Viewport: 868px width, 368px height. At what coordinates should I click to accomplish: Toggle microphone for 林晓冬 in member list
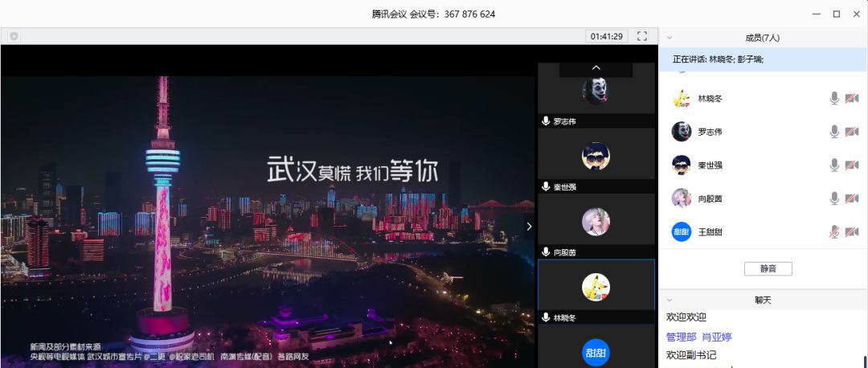(833, 99)
